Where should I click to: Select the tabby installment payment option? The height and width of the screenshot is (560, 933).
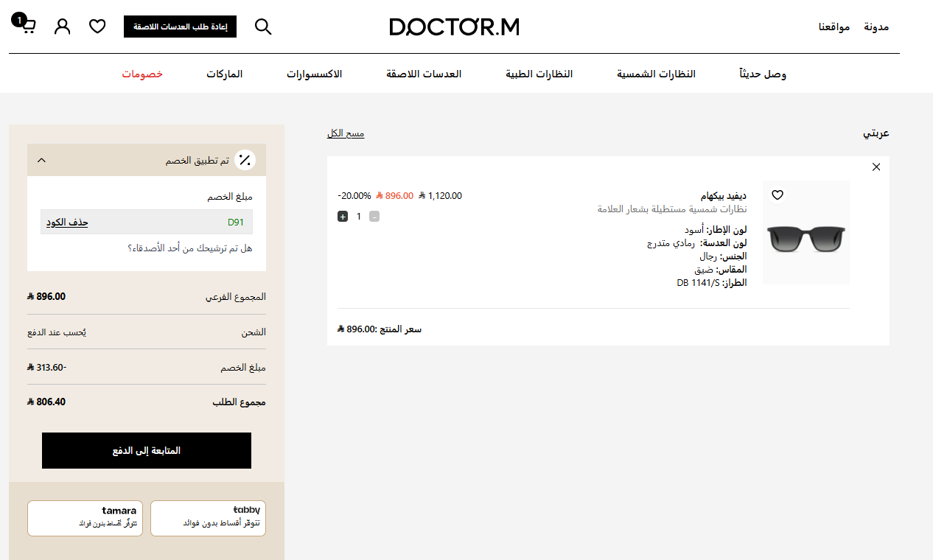tap(208, 518)
